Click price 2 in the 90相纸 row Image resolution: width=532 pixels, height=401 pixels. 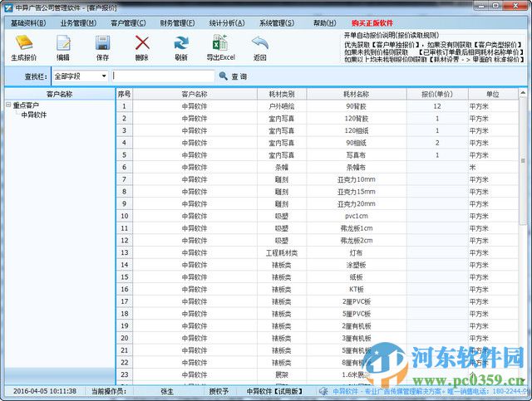click(x=437, y=143)
